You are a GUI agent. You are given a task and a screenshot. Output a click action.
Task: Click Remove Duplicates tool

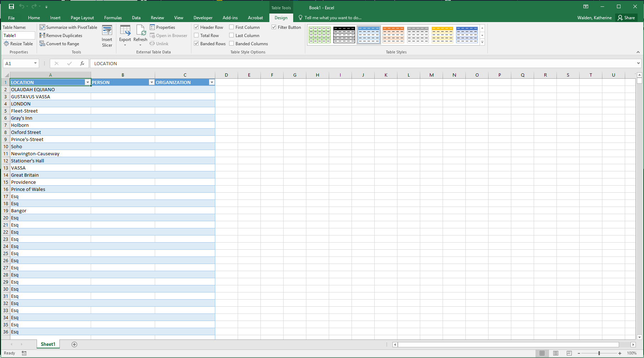click(x=61, y=36)
